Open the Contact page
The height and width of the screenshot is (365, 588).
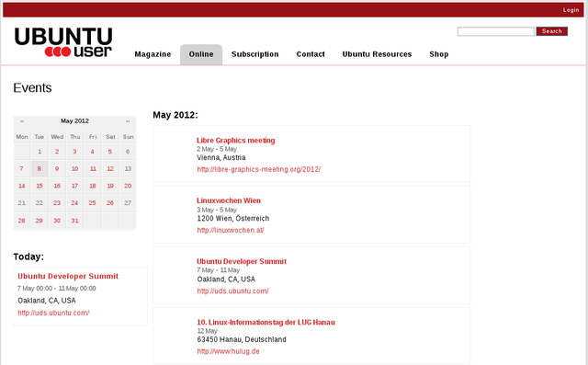point(311,54)
